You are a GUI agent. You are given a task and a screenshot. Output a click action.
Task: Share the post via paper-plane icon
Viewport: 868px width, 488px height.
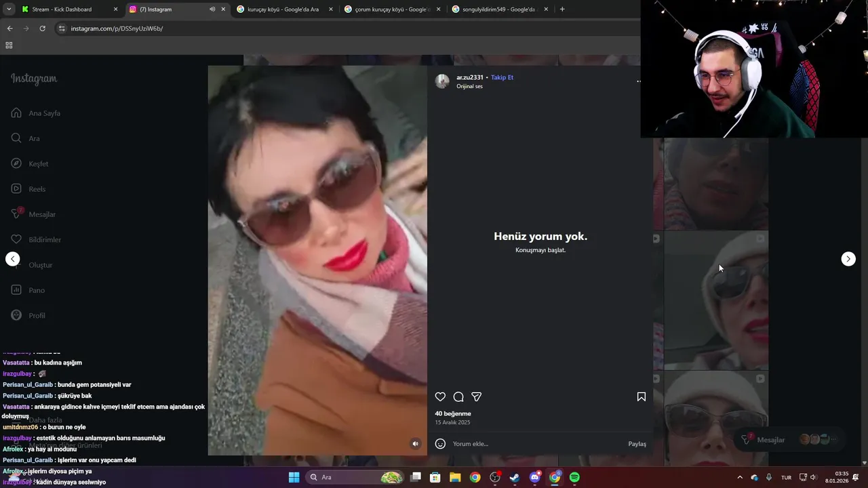[x=477, y=396]
